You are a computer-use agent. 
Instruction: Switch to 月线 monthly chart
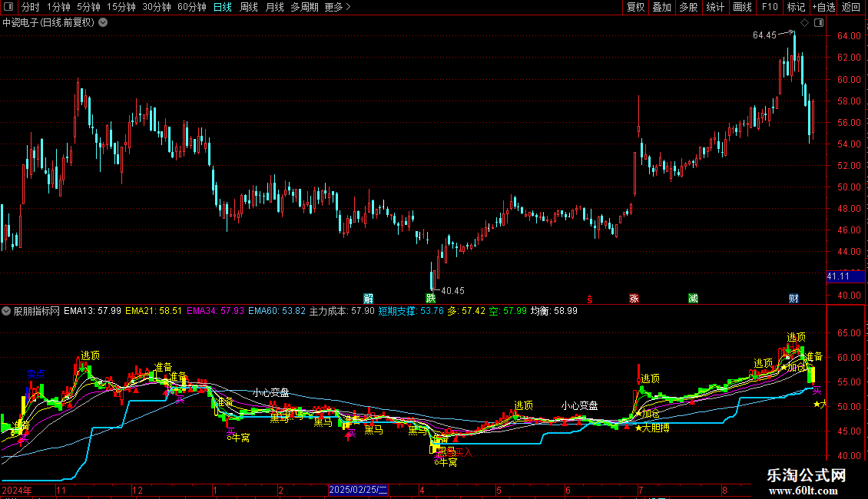tap(274, 7)
